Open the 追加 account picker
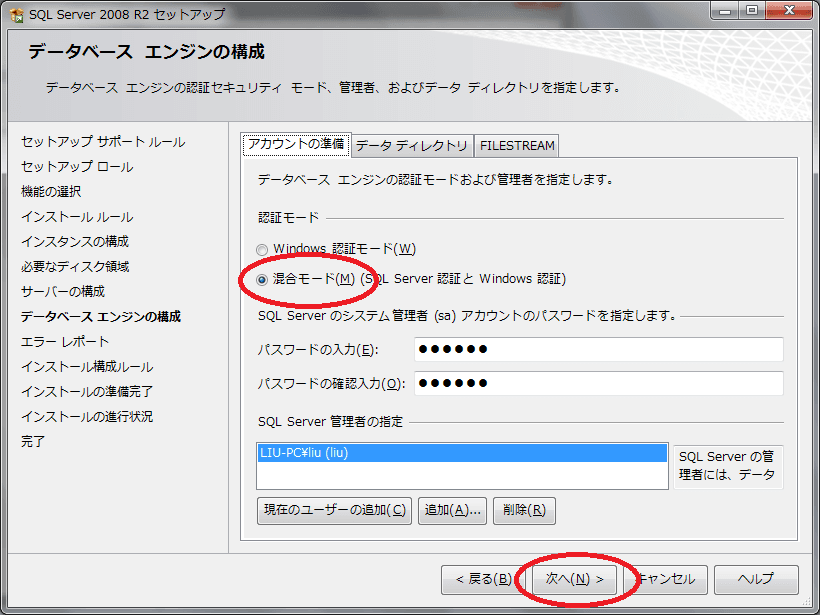 coord(452,510)
